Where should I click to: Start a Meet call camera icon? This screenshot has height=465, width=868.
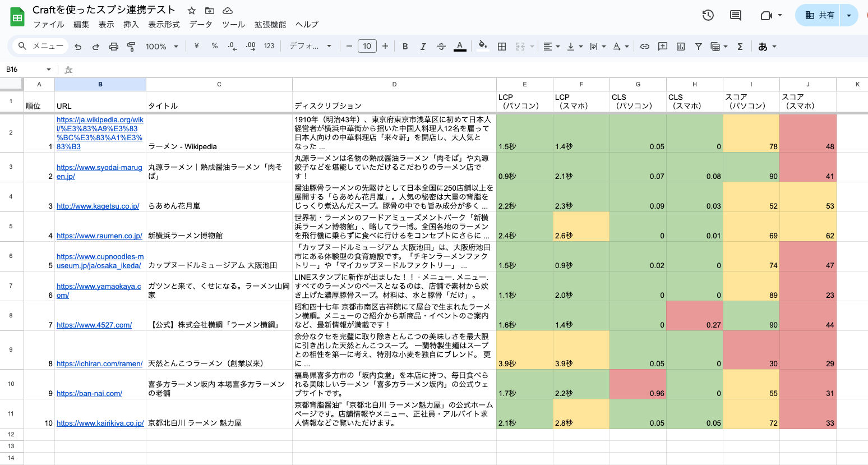pyautogui.click(x=767, y=15)
